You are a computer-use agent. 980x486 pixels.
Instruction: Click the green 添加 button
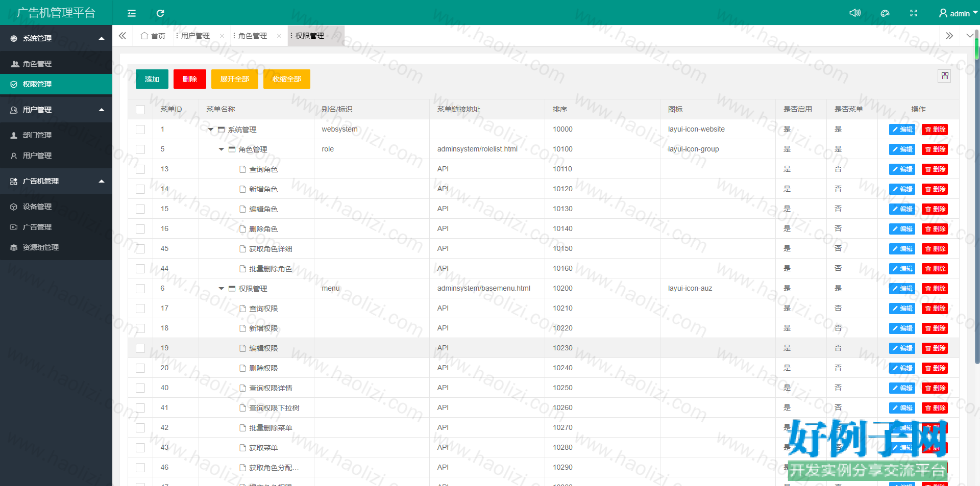(x=152, y=79)
